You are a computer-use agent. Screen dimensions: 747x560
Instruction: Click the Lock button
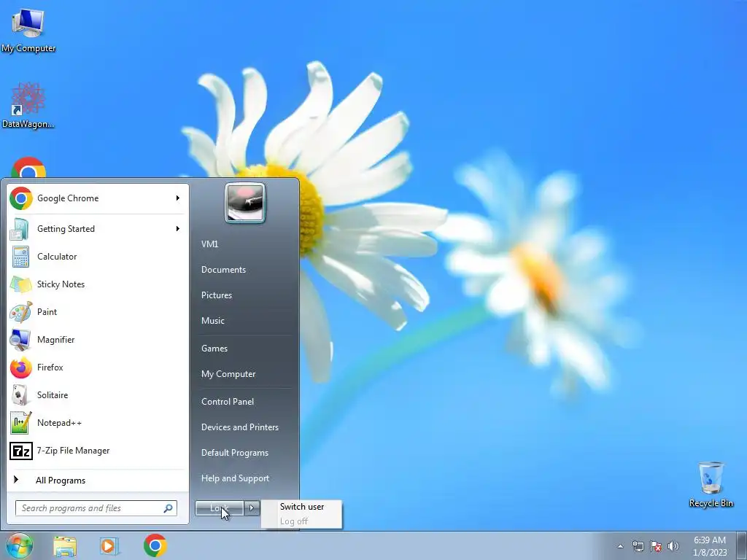coord(220,508)
